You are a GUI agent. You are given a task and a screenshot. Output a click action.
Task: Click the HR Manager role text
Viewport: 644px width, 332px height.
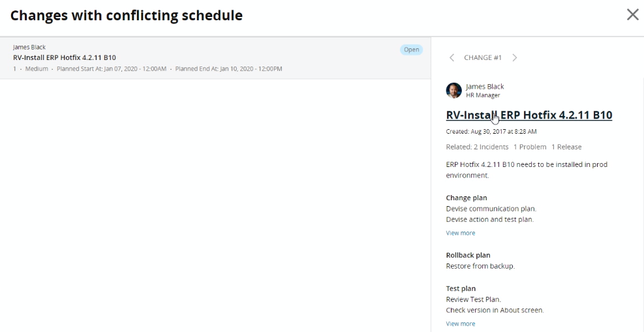483,95
